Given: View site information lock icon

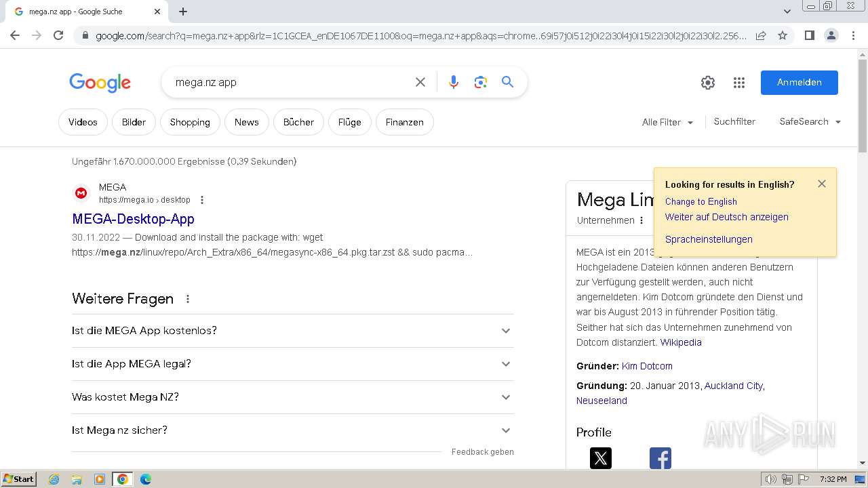Looking at the screenshot, I should [x=85, y=35].
